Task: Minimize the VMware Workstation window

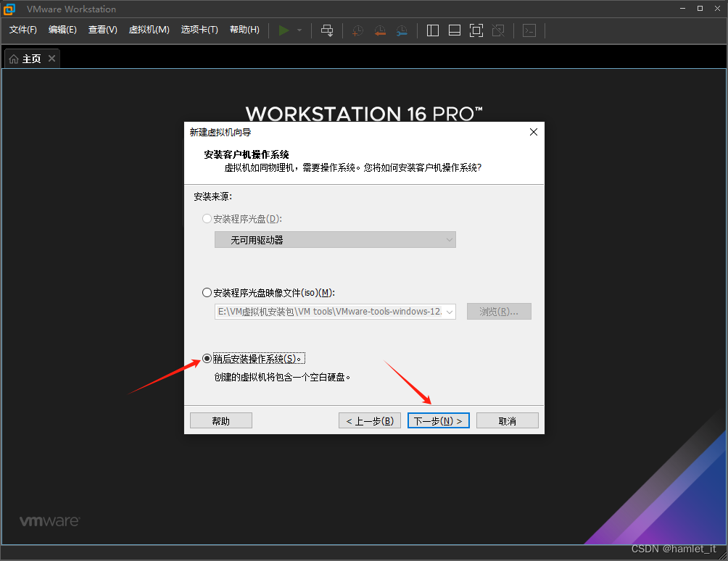Action: pyautogui.click(x=682, y=9)
